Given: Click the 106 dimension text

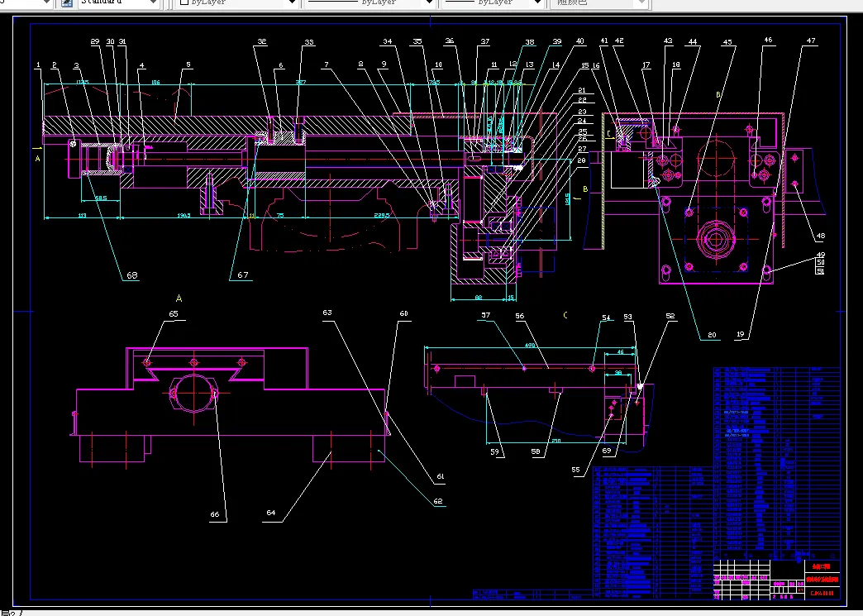Looking at the screenshot, I should coord(155,83).
